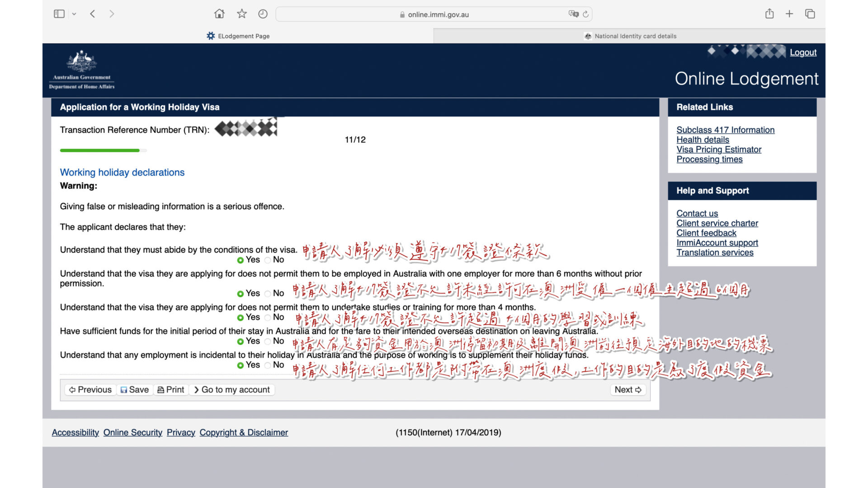868x488 pixels.
Task: Click the green application progress bar
Action: point(100,150)
